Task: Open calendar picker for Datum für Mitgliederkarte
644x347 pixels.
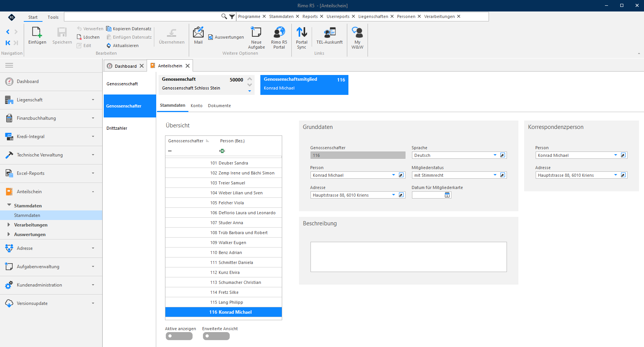Action: point(447,195)
